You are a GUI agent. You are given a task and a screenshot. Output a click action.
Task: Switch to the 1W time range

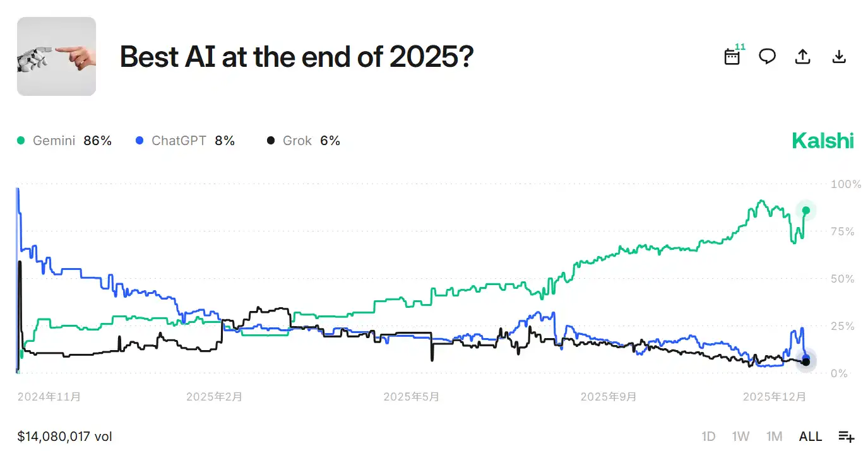(x=740, y=436)
